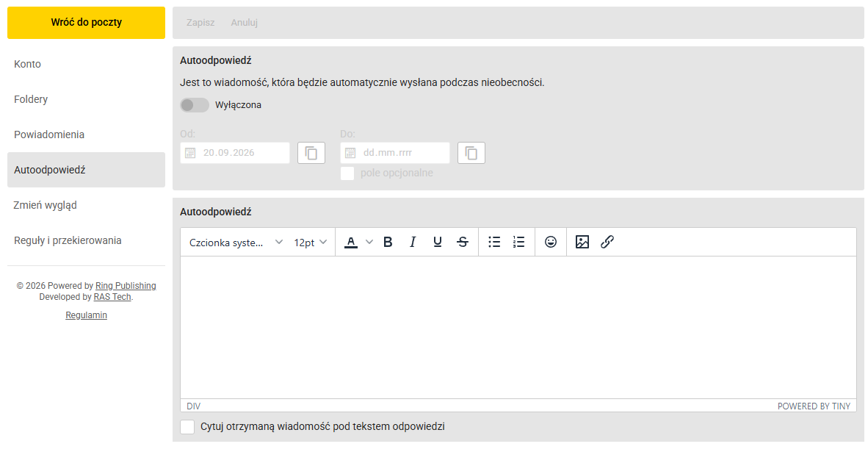
Task: Toggle strikethrough formatting in editor toolbar
Action: [x=463, y=242]
